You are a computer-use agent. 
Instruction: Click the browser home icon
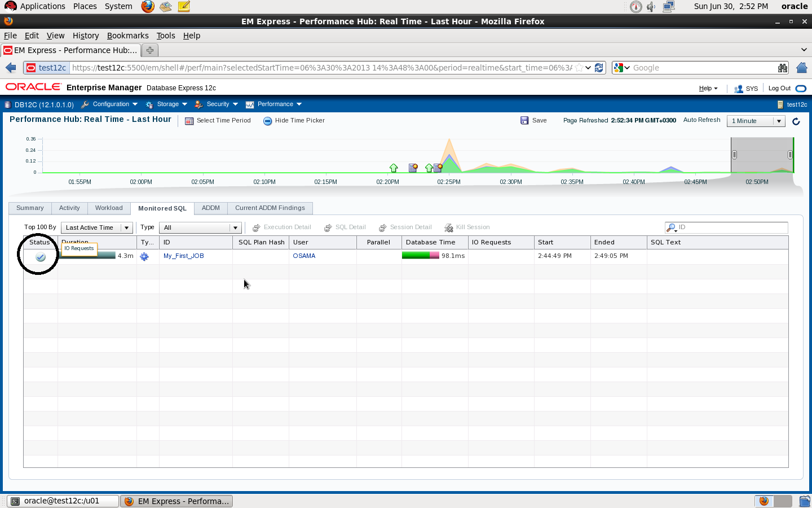click(x=801, y=68)
